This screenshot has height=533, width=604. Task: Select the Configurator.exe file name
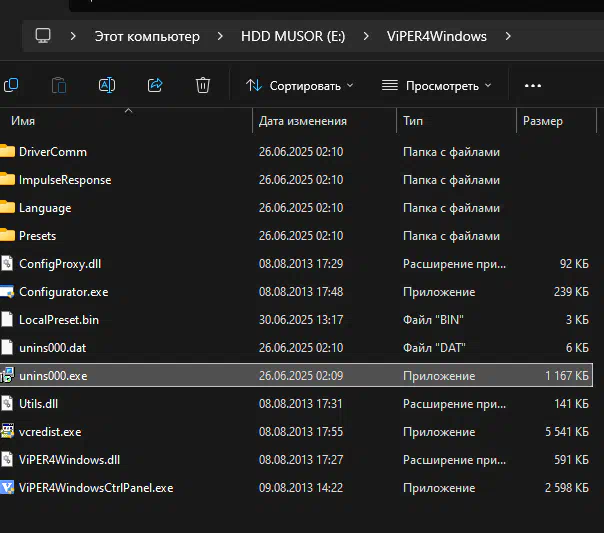64,292
